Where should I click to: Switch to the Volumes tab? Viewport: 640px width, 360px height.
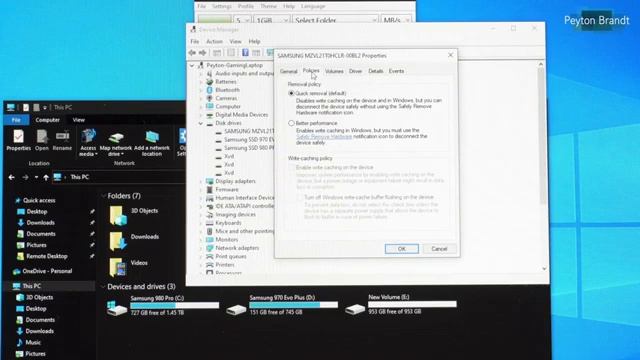[334, 71]
